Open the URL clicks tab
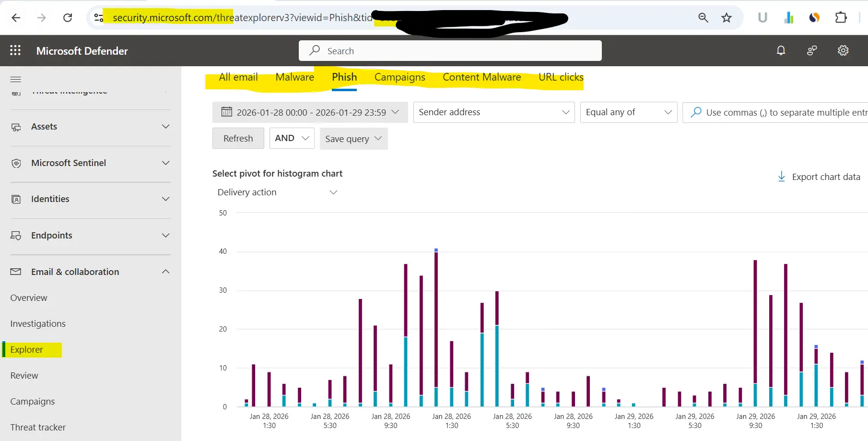The width and height of the screenshot is (868, 441). [x=560, y=77]
